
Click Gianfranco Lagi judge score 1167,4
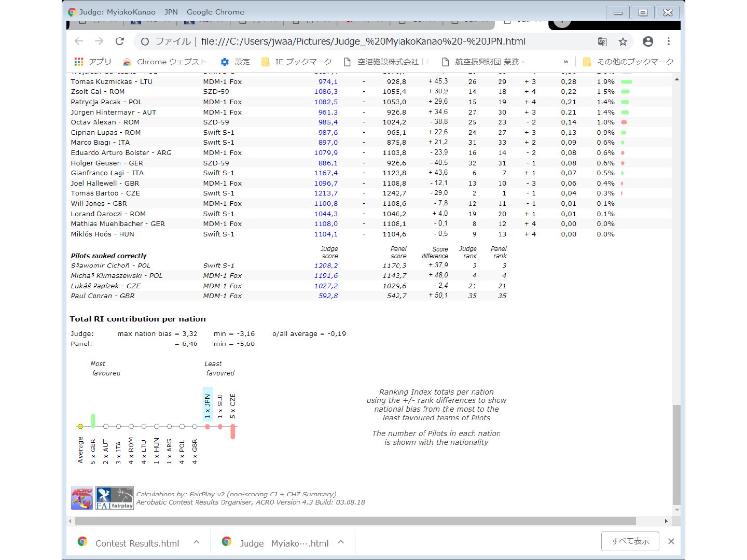tap(326, 173)
